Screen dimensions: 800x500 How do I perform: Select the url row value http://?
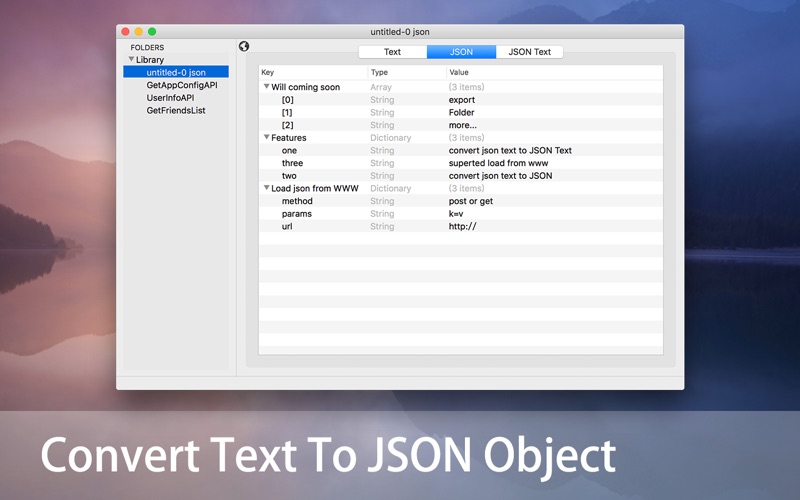click(462, 226)
